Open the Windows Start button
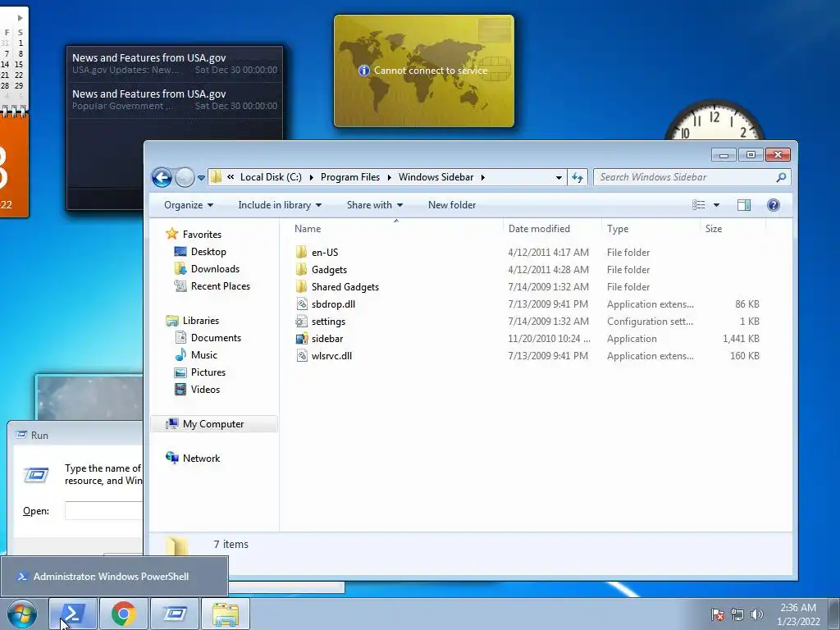This screenshot has height=630, width=840. point(22,614)
